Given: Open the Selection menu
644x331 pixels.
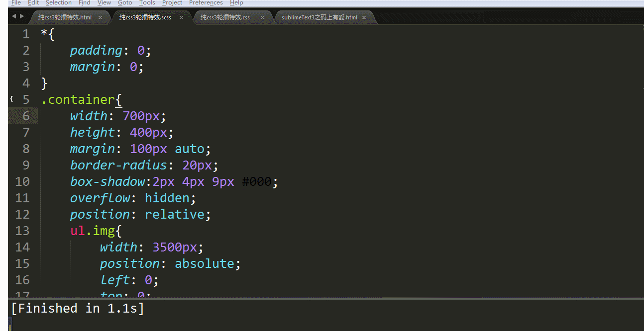Looking at the screenshot, I should (x=59, y=2).
